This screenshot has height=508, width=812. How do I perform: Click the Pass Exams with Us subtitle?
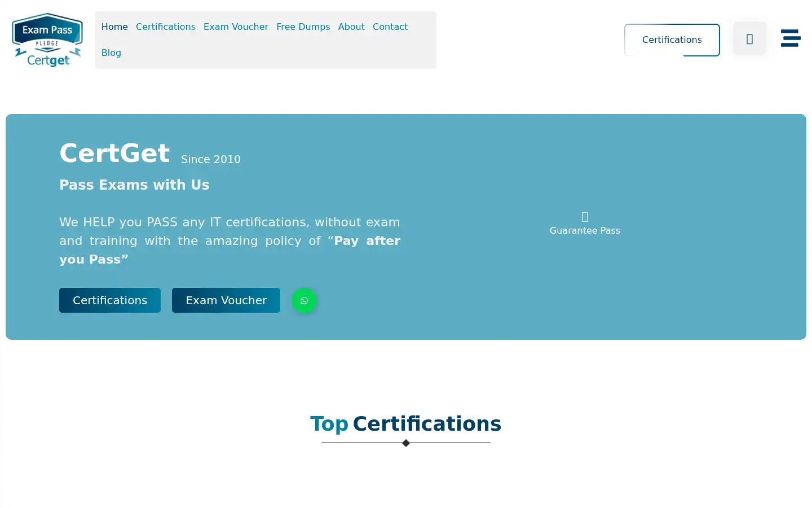point(134,185)
